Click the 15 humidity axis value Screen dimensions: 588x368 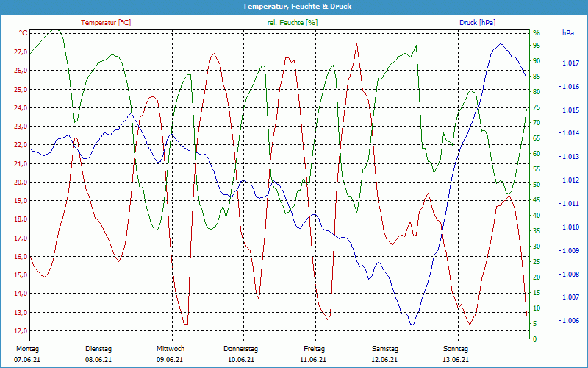point(537,292)
